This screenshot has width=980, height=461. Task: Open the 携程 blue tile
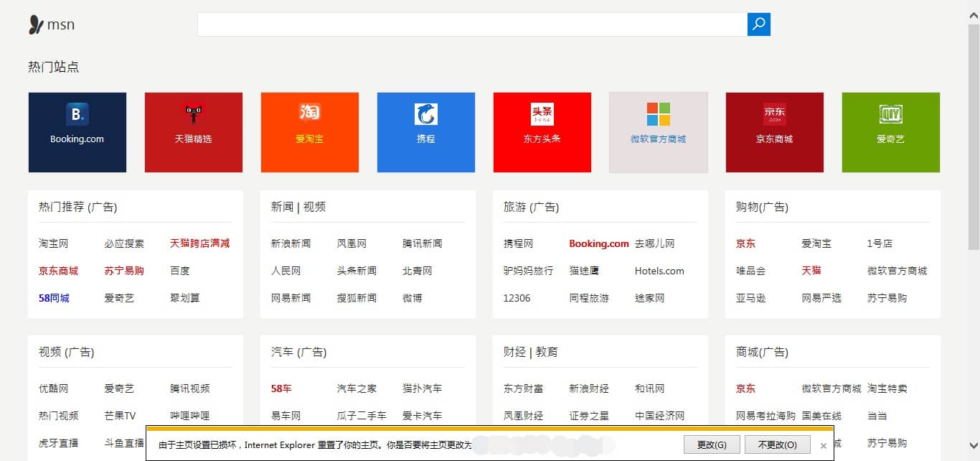click(x=425, y=132)
